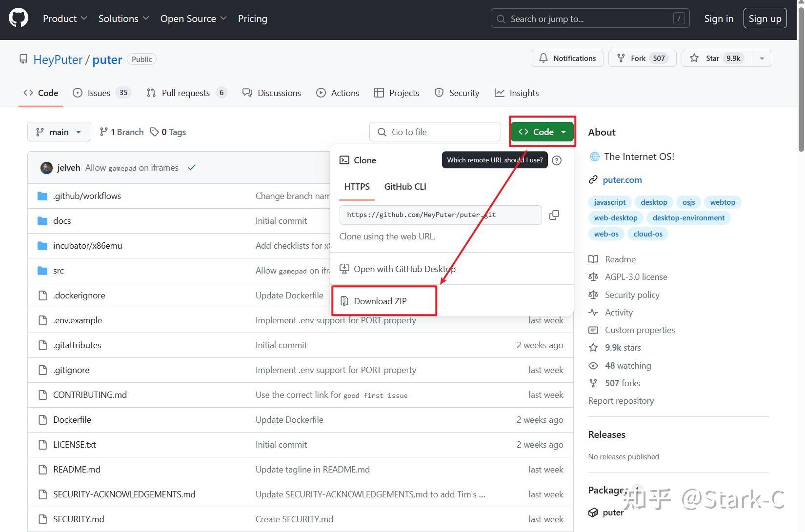Open the Actions tab
The height and width of the screenshot is (532, 805).
pos(338,93)
